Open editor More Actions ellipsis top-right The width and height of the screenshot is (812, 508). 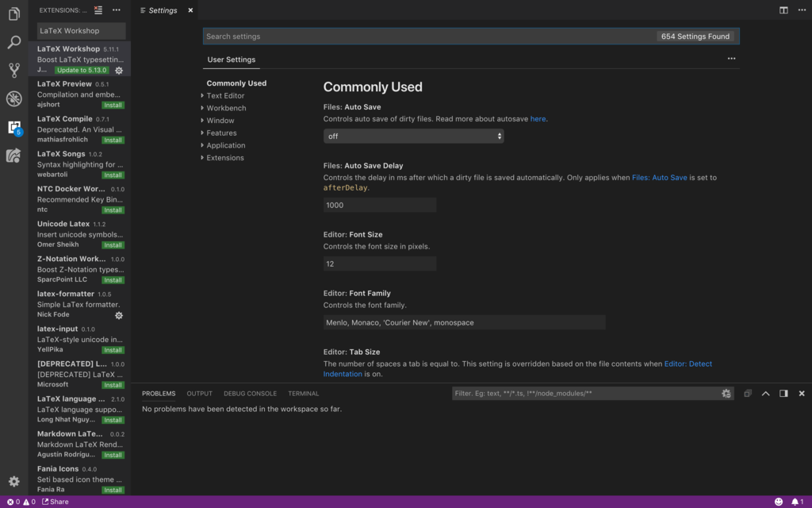[x=802, y=10]
